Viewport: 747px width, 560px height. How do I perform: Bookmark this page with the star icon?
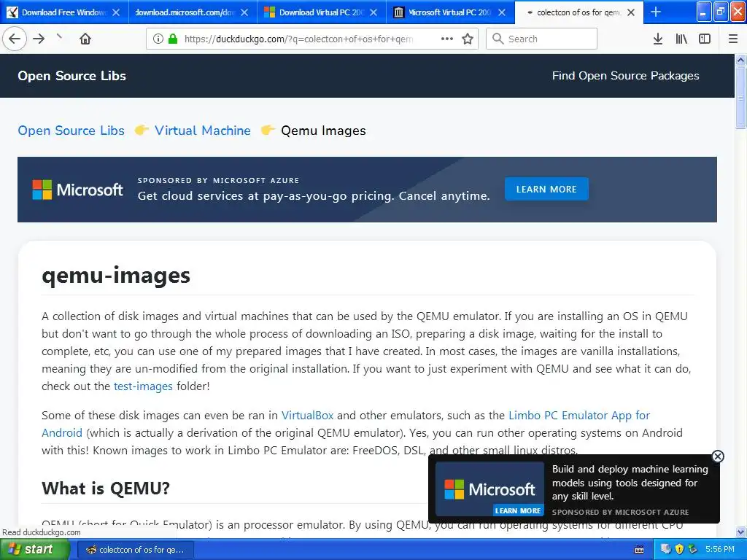(x=468, y=39)
